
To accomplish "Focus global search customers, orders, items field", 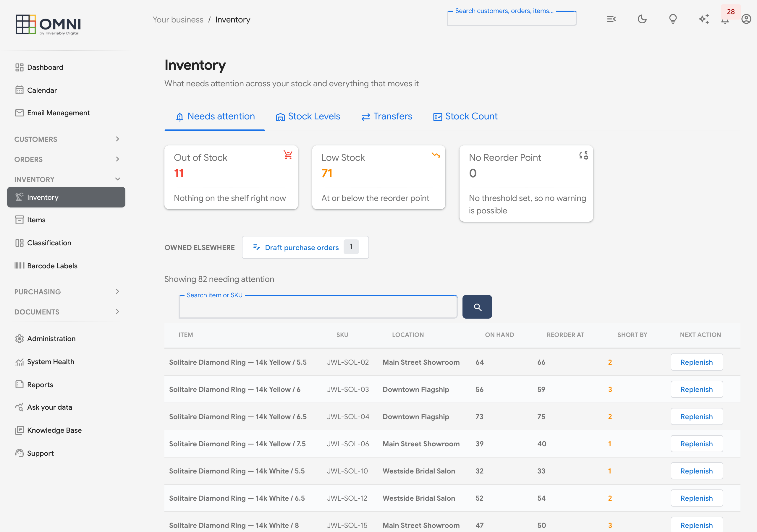I will click(512, 18).
